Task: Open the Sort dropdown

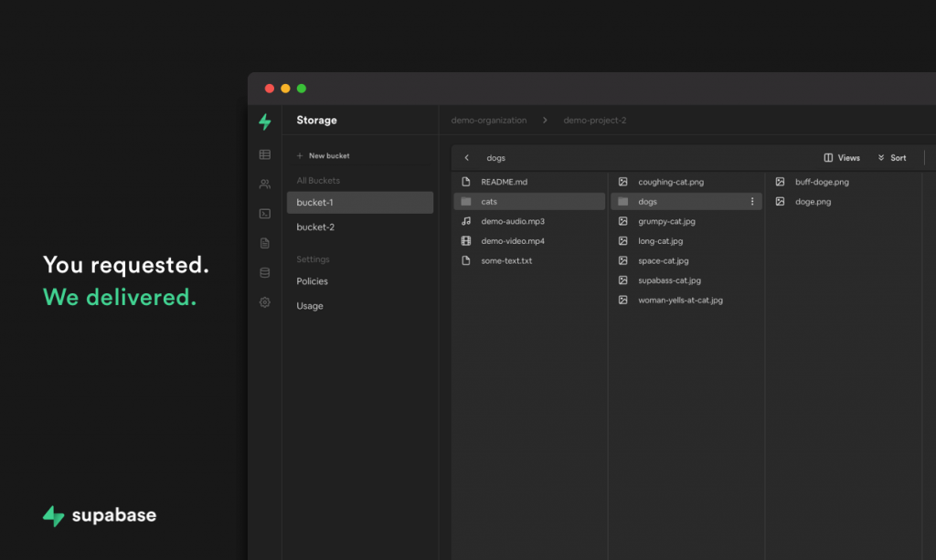Action: click(x=892, y=158)
